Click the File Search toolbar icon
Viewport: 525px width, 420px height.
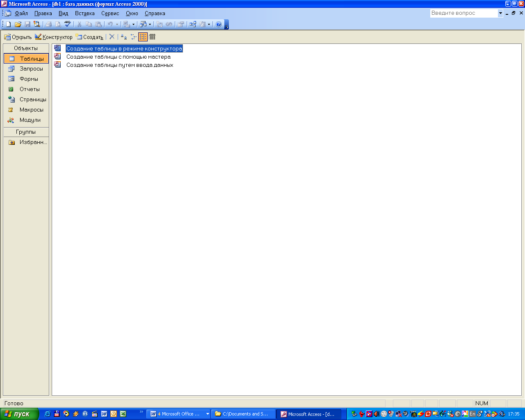[x=37, y=24]
